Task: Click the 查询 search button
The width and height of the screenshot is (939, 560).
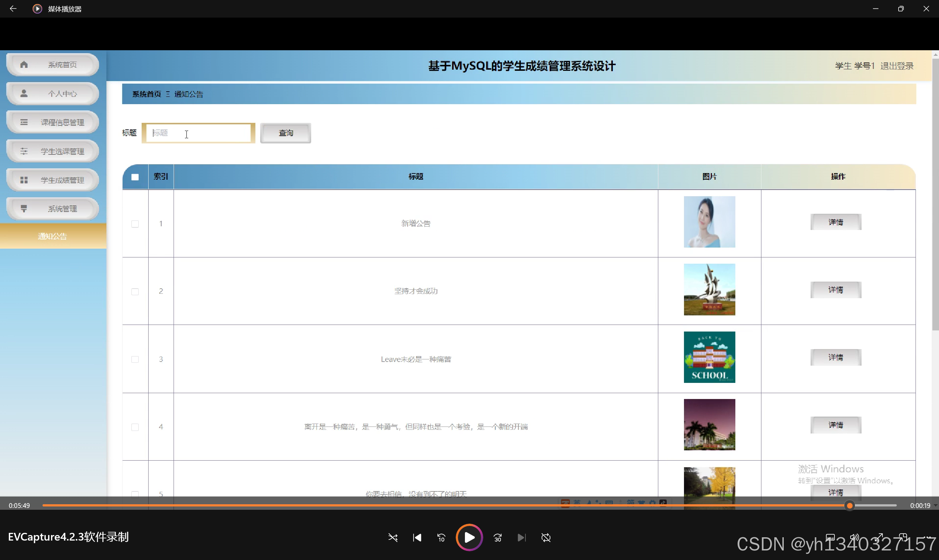Action: (x=285, y=133)
